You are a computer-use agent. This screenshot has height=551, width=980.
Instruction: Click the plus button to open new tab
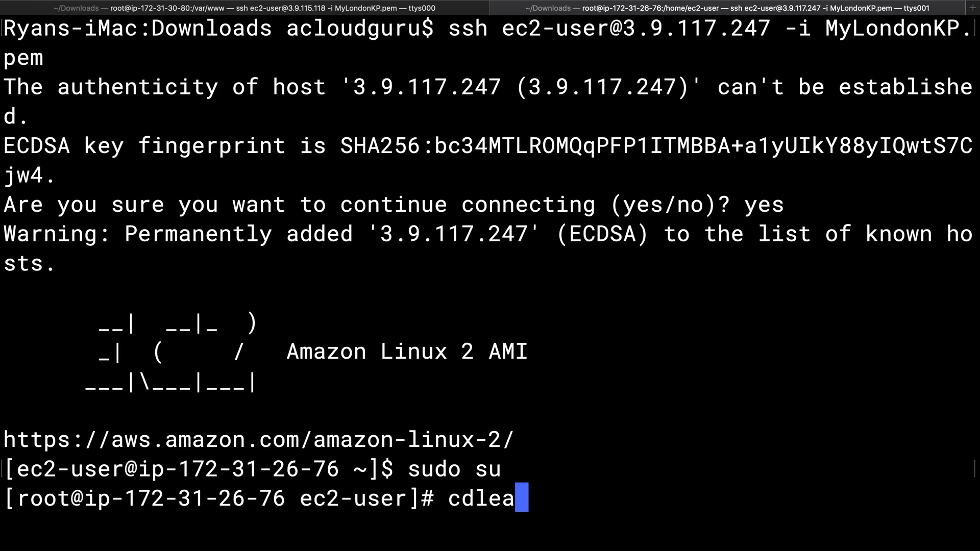point(973,8)
